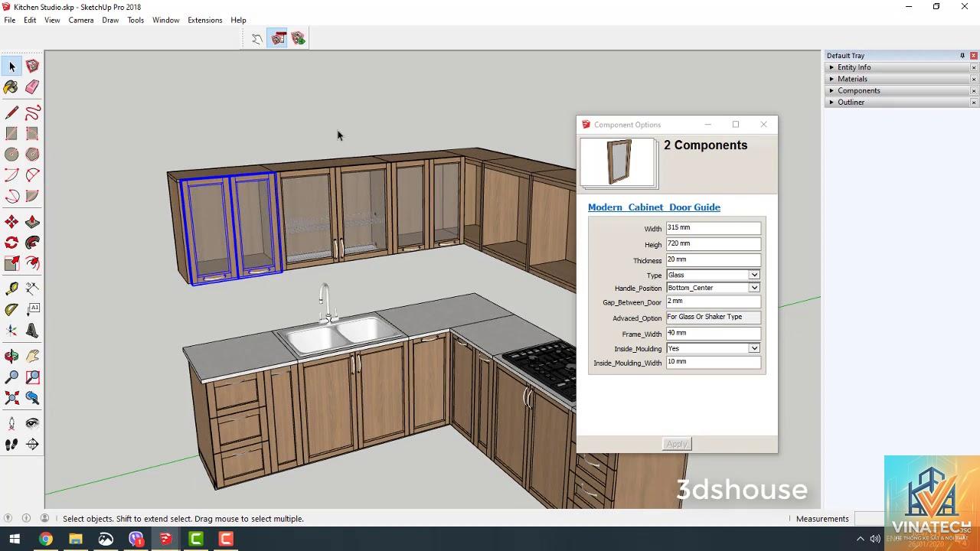Choose the Pan hand tool
The height and width of the screenshot is (551, 980).
click(32, 356)
